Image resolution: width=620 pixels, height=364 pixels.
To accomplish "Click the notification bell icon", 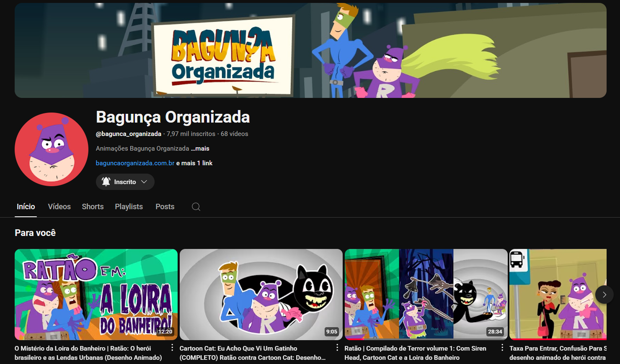I will tap(106, 182).
